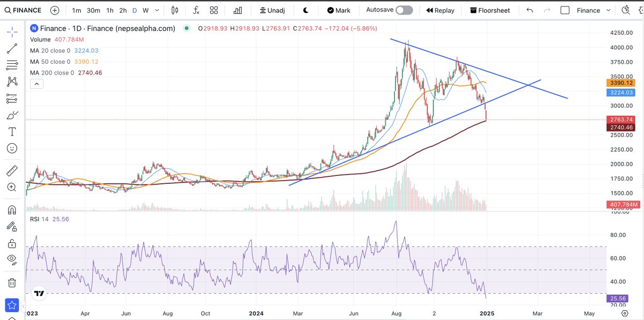Viewport: 644px width, 320px height.
Task: Click the 2763.74 red last price label
Action: coord(621,120)
